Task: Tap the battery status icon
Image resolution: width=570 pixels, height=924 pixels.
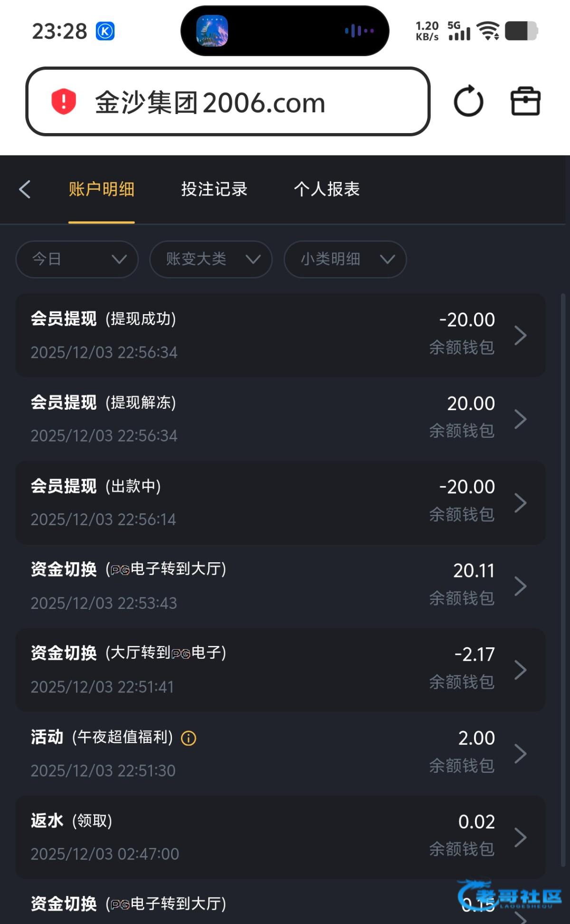Action: click(521, 31)
